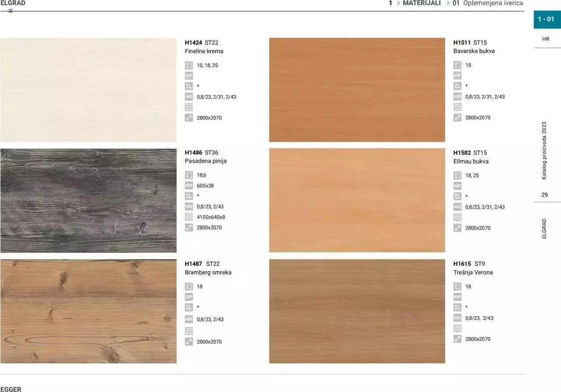
Task: Switch to the HR language tab
Action: click(x=546, y=39)
